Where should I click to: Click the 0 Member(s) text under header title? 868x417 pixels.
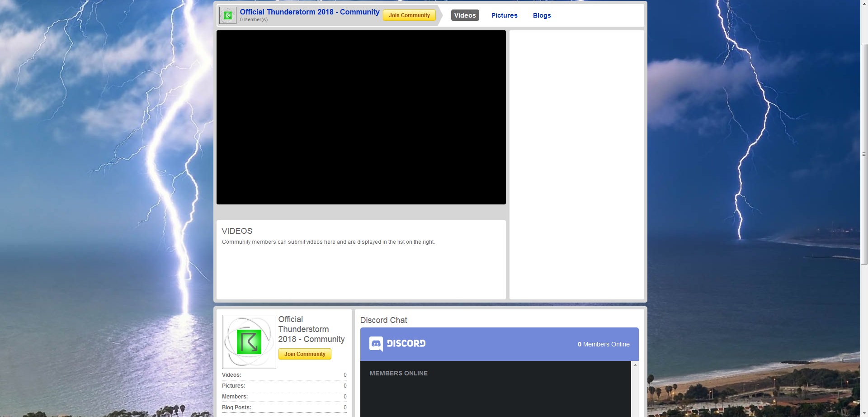click(254, 20)
